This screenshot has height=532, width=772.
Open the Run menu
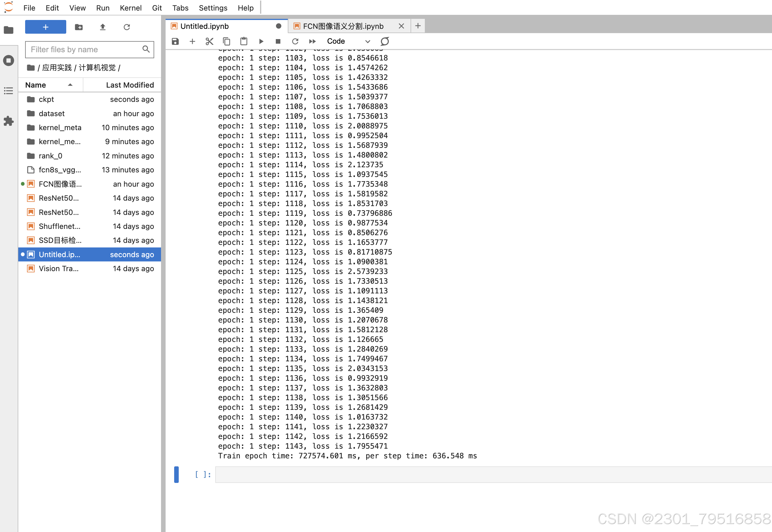point(103,8)
